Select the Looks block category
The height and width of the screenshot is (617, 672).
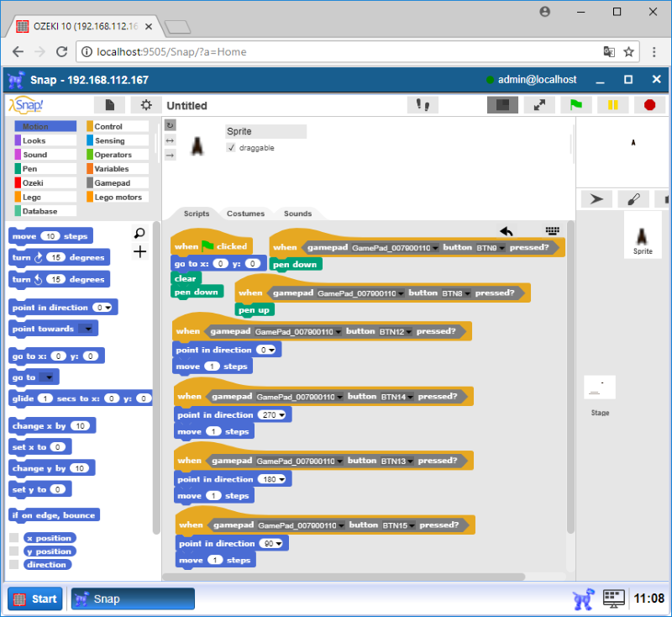[45, 140]
